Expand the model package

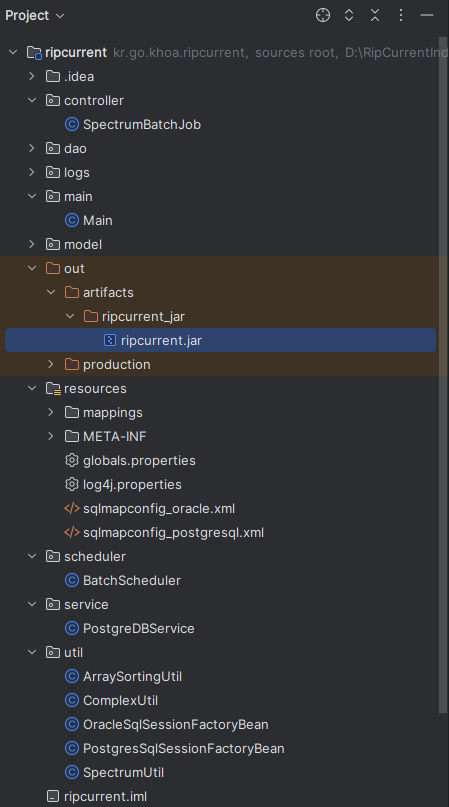click(32, 244)
